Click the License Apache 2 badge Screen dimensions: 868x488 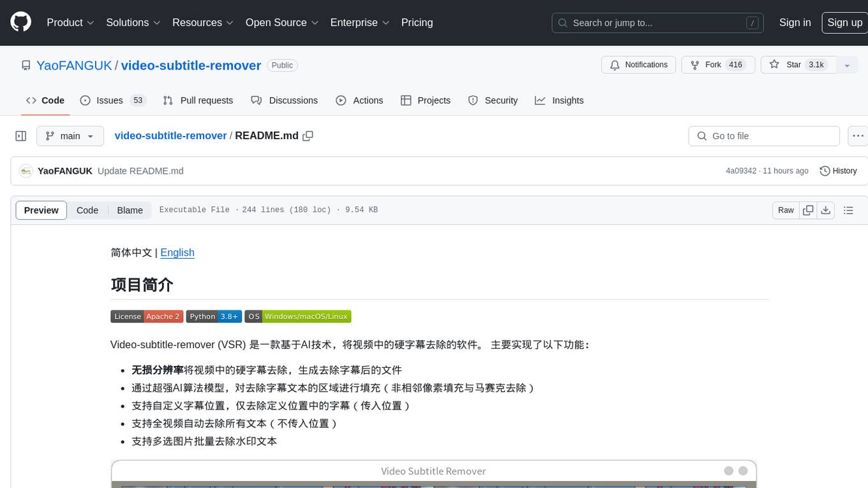click(x=147, y=316)
